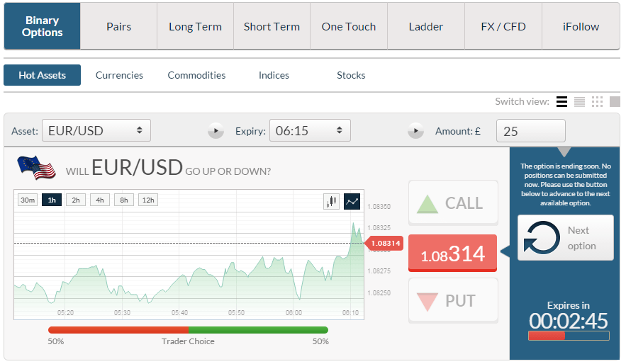Switch to the single large tile view
Viewport: 626px width, 364px height.
(615, 101)
